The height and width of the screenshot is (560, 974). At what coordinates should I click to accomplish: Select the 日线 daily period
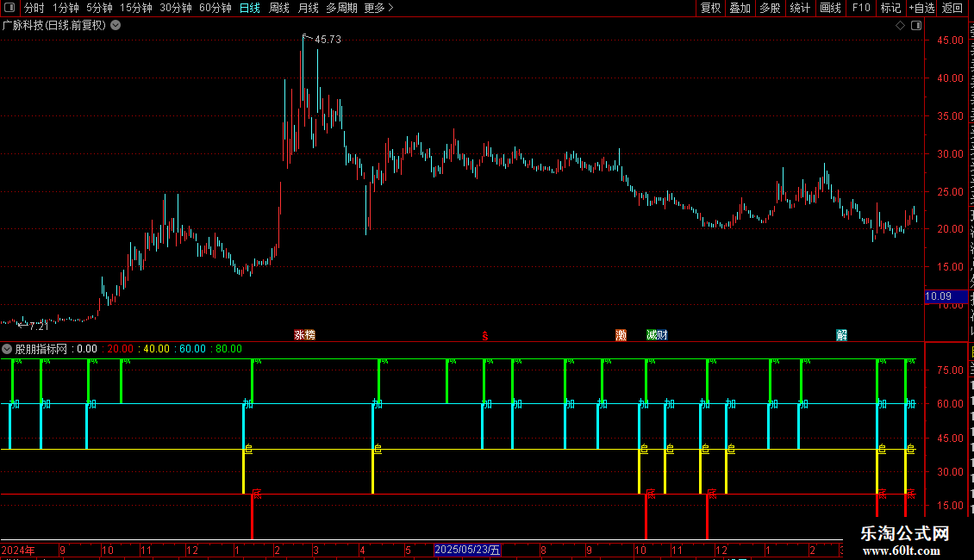250,8
